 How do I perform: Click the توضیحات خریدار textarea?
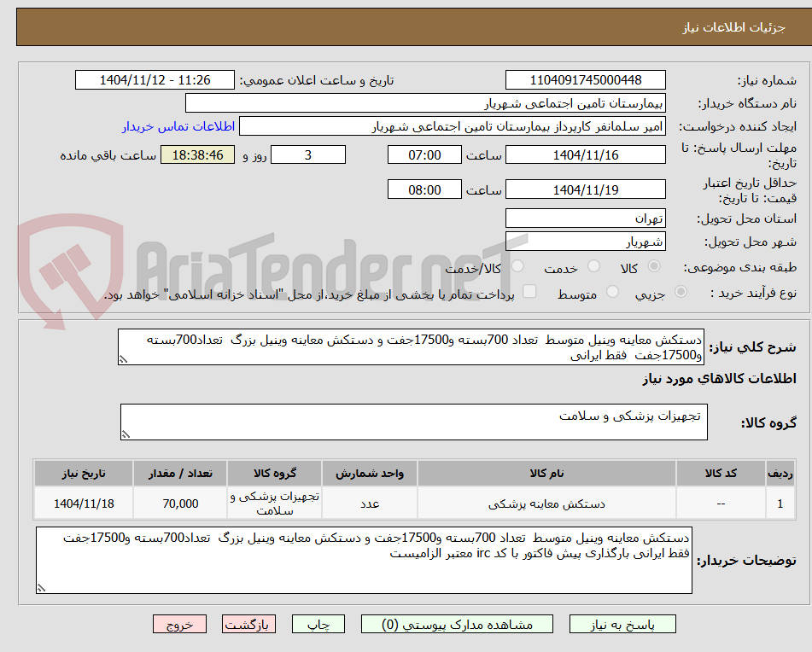point(364,561)
